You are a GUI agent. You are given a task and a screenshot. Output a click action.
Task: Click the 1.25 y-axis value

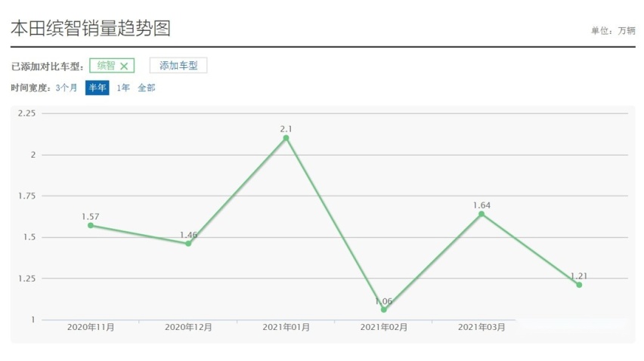tap(26, 279)
